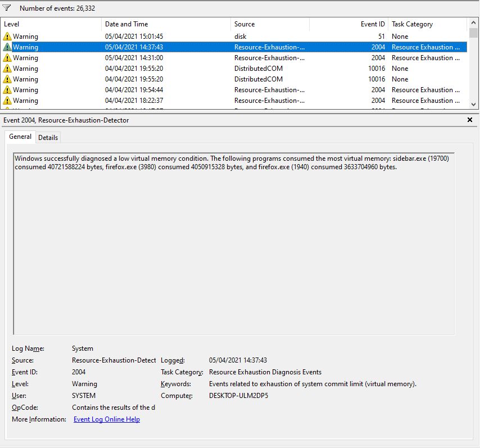Image resolution: width=480 pixels, height=448 pixels.
Task: Select the 04/04/2021 19:54:44 event row
Action: 234,90
